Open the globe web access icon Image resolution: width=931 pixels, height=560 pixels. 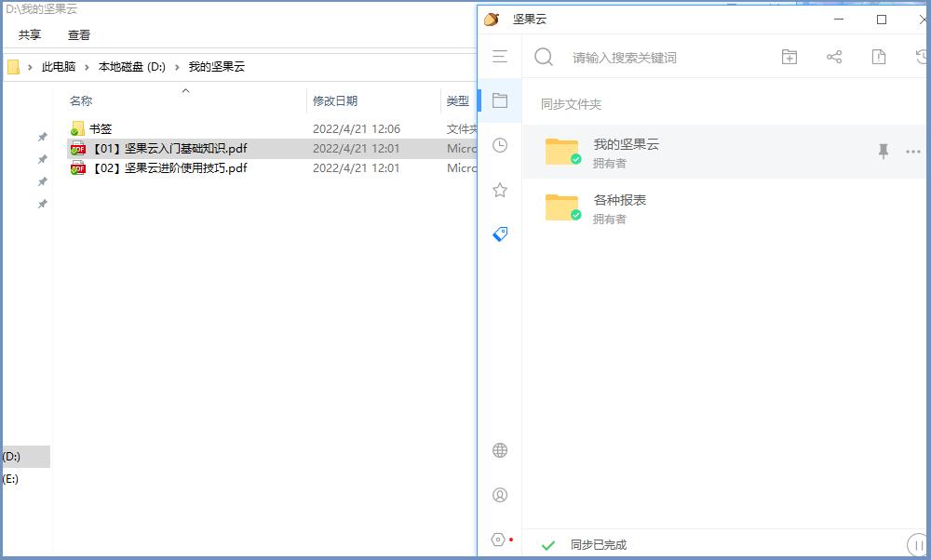(500, 450)
